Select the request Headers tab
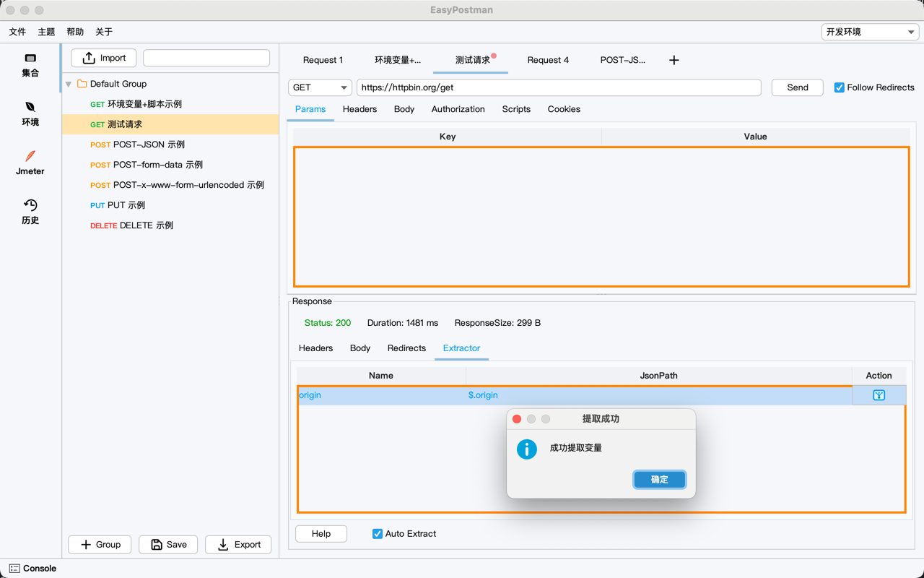The width and height of the screenshot is (924, 578). (359, 109)
